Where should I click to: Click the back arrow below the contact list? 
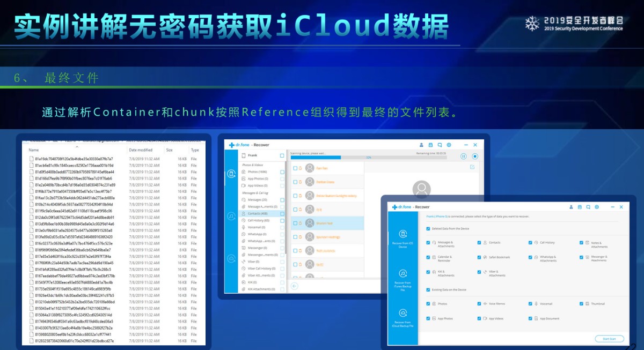pyautogui.click(x=295, y=286)
